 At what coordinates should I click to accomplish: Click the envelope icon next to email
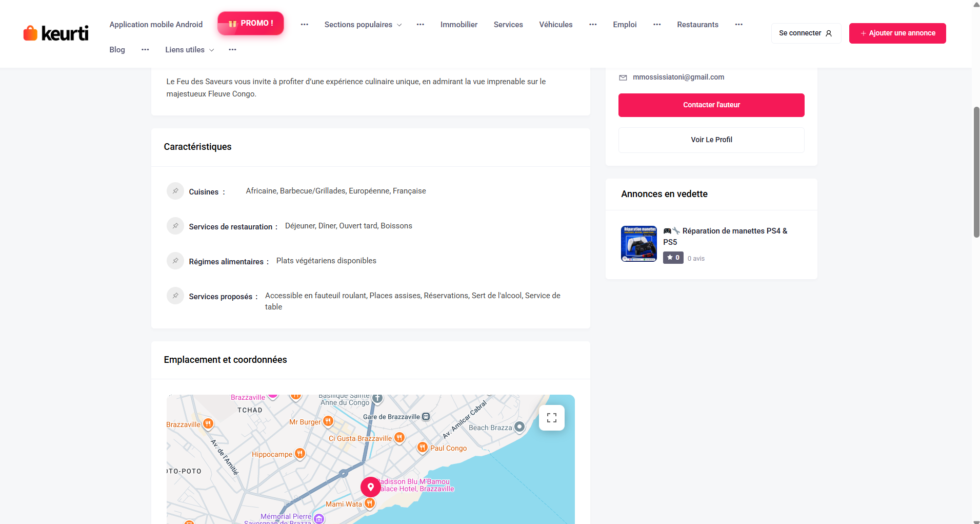623,77
